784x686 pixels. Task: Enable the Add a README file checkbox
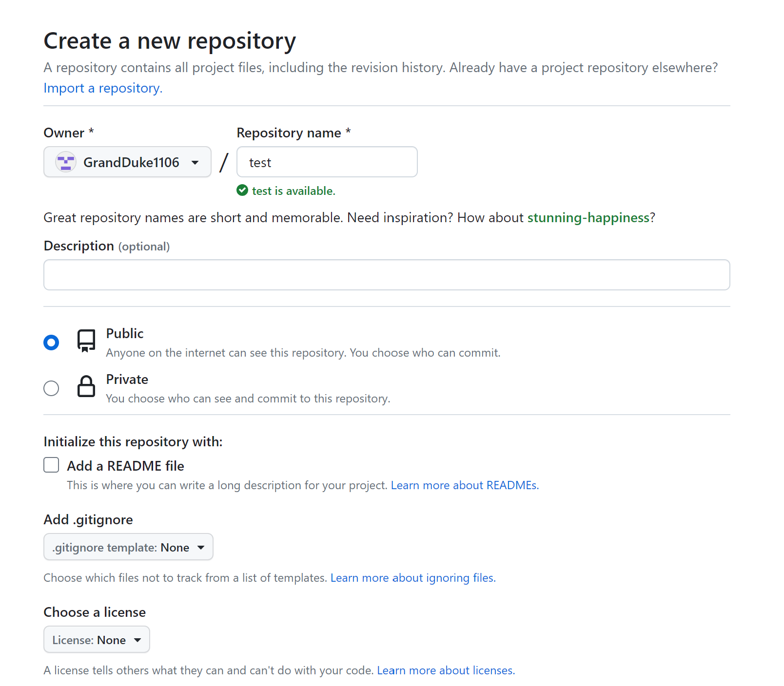click(51, 465)
